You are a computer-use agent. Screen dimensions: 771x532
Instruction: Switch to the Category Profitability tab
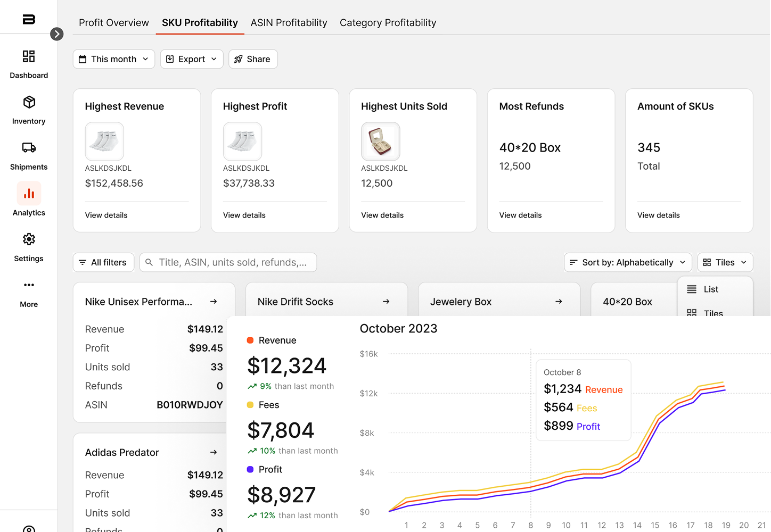[388, 23]
